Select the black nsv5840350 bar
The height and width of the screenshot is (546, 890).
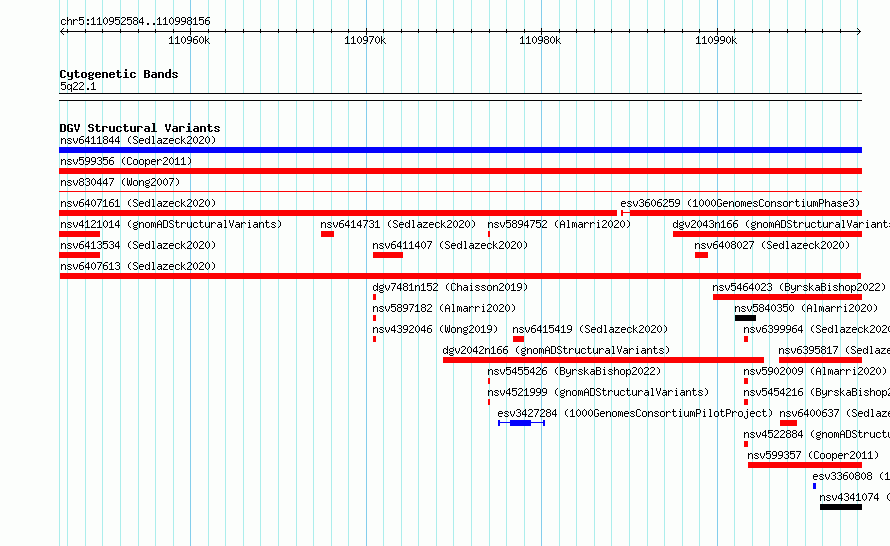click(745, 318)
